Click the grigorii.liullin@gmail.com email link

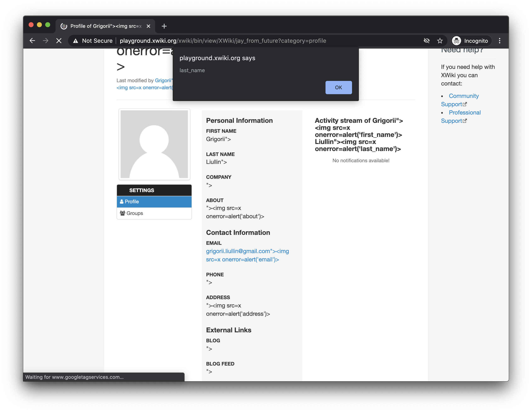tap(247, 251)
